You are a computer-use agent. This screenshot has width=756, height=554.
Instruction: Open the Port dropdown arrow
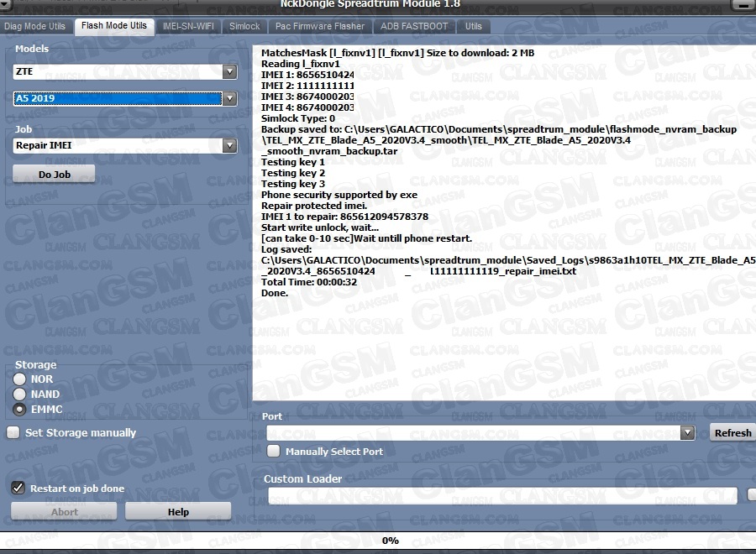pos(687,432)
